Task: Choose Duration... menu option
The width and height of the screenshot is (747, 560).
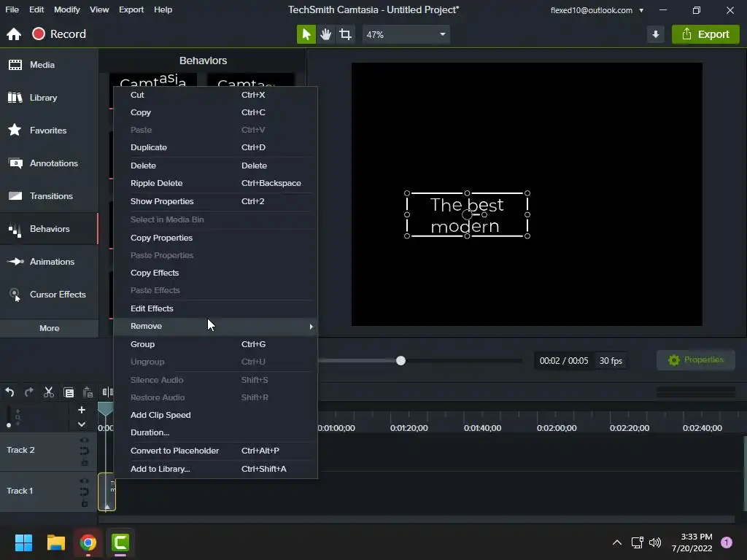Action: pyautogui.click(x=215, y=433)
